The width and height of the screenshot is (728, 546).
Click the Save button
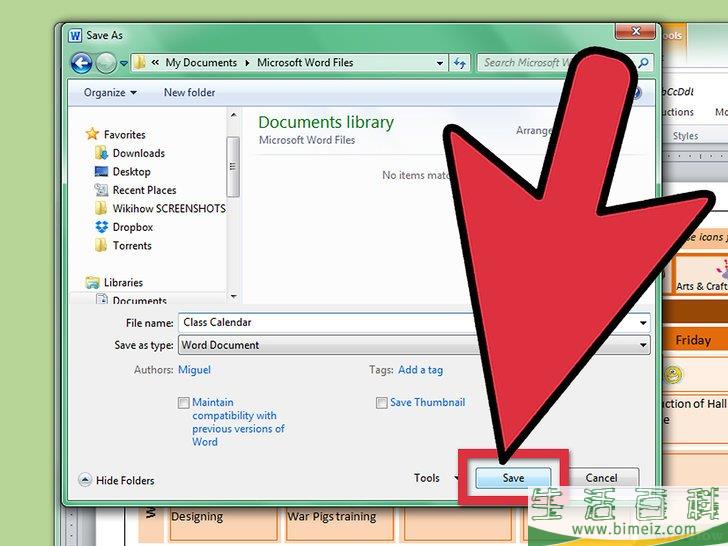513,478
